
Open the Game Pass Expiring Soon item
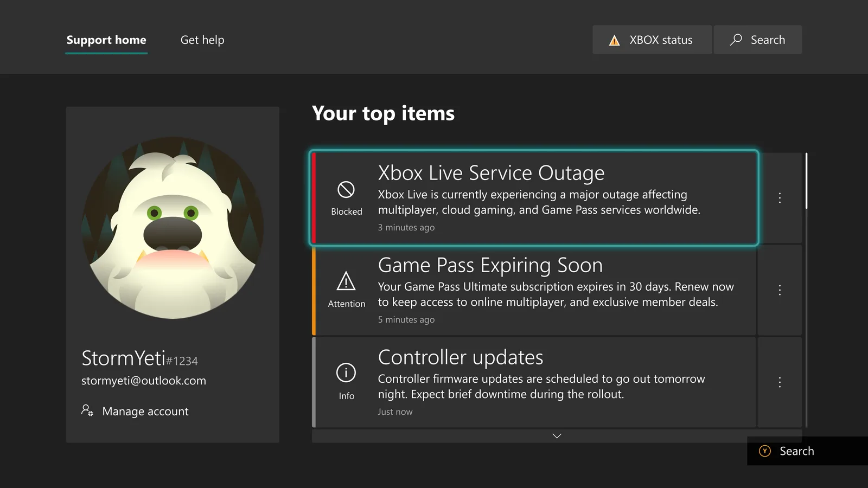tap(534, 290)
